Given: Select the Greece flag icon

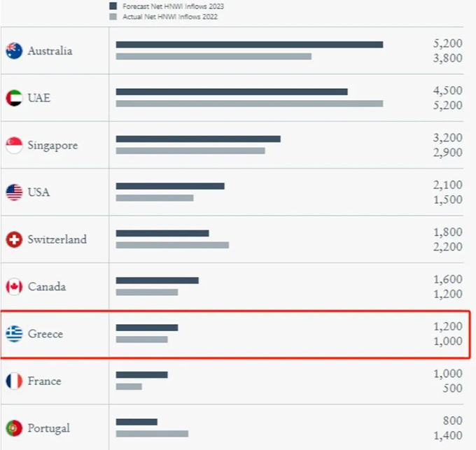Looking at the screenshot, I should point(14,334).
